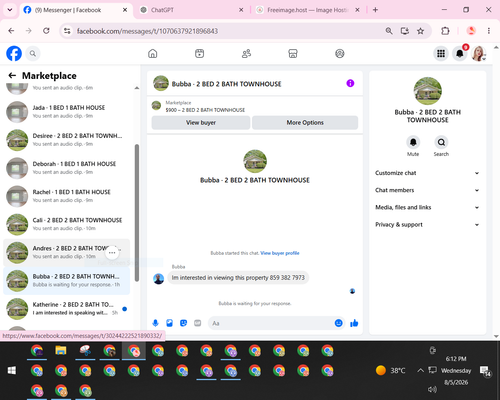The width and height of the screenshot is (500, 400).
Task: View site information icon in address bar
Action: pos(67,31)
